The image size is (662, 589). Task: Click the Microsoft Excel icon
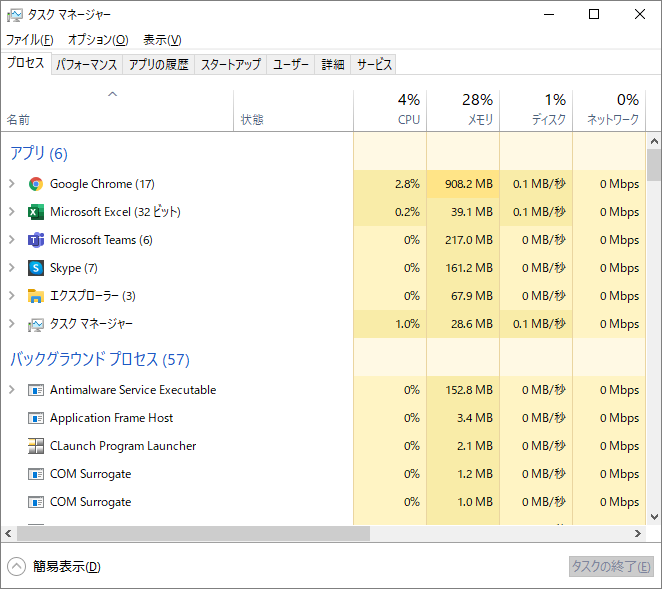click(36, 212)
